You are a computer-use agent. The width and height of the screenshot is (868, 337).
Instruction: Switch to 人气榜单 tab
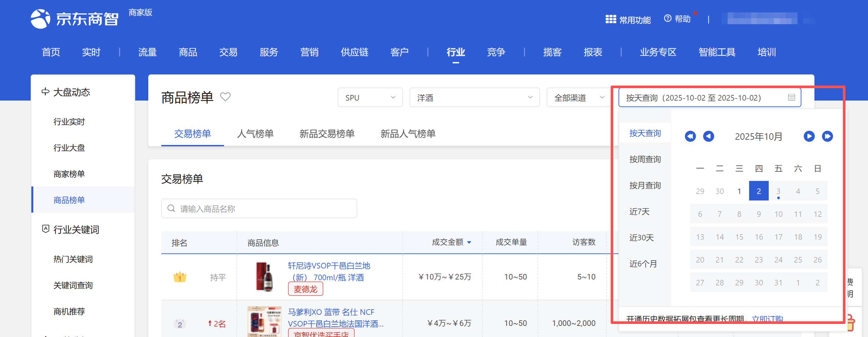coord(255,134)
